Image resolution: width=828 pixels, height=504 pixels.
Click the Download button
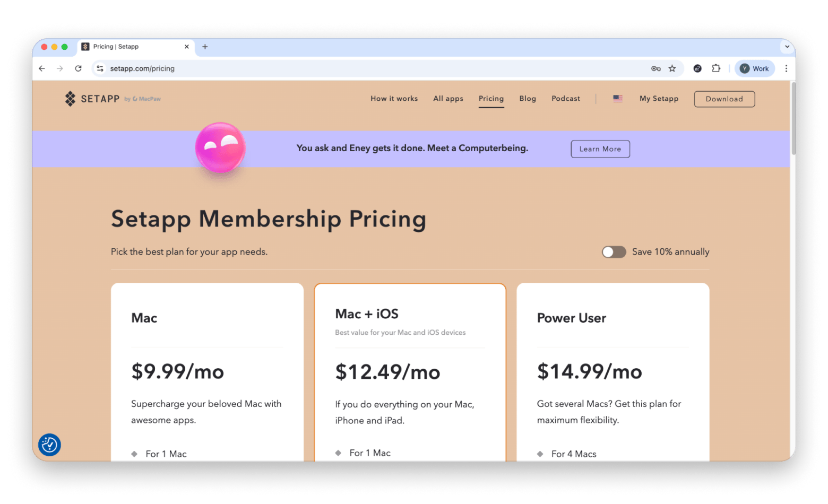click(x=724, y=99)
